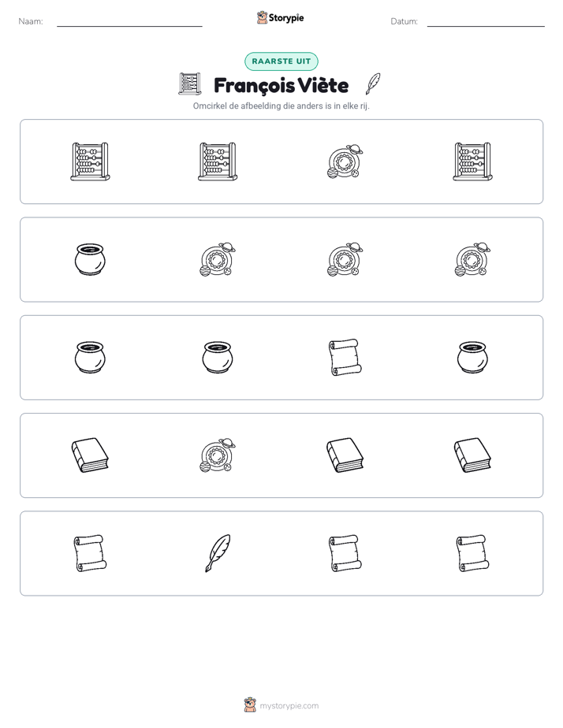
Task: Select the last pot in row three
Action: [472, 358]
